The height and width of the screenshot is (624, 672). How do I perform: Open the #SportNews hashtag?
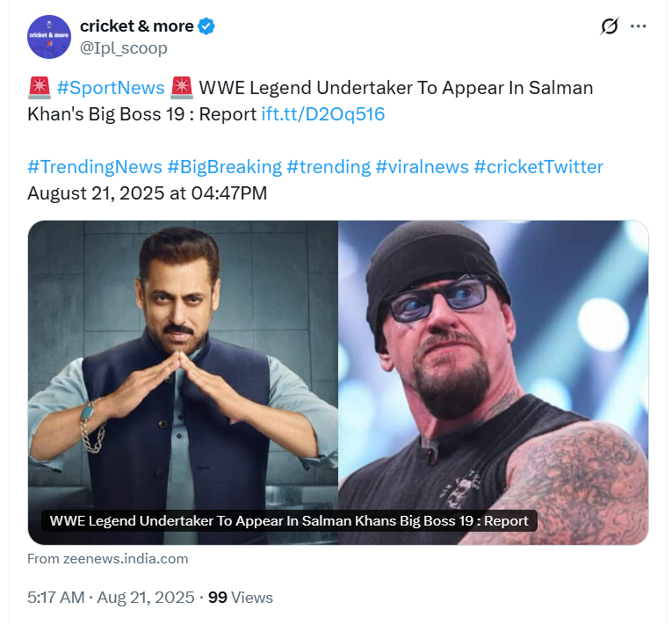111,88
